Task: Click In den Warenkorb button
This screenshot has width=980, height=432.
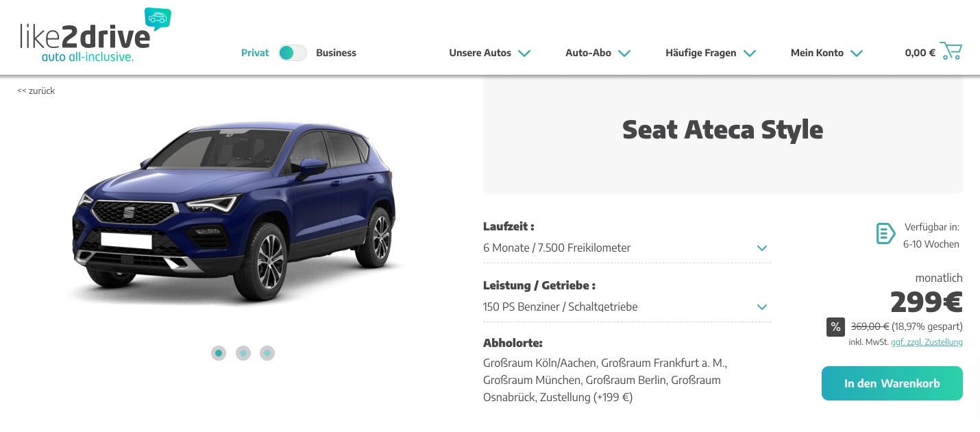Action: [x=892, y=383]
